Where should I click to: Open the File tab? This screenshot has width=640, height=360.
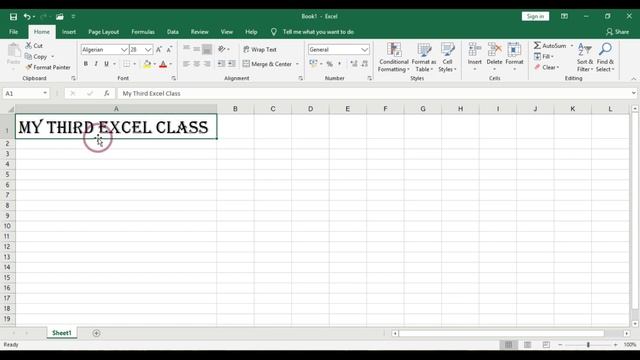click(13, 32)
